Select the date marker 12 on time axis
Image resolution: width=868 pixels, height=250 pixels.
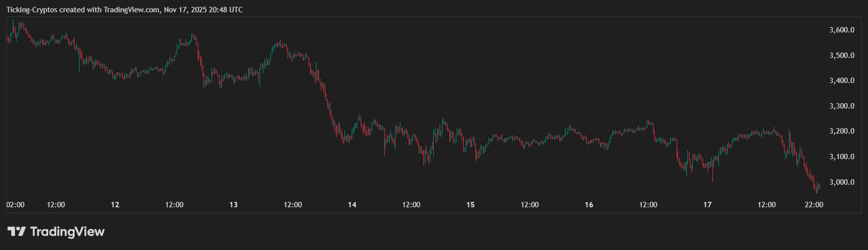[115, 205]
